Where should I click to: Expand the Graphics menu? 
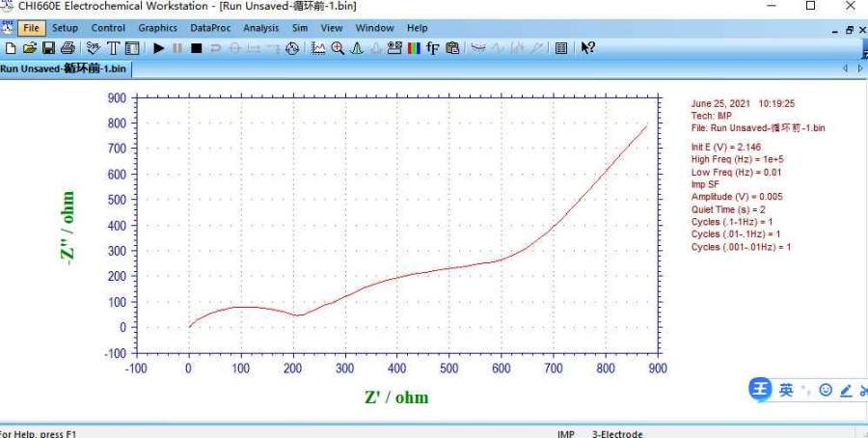click(158, 28)
